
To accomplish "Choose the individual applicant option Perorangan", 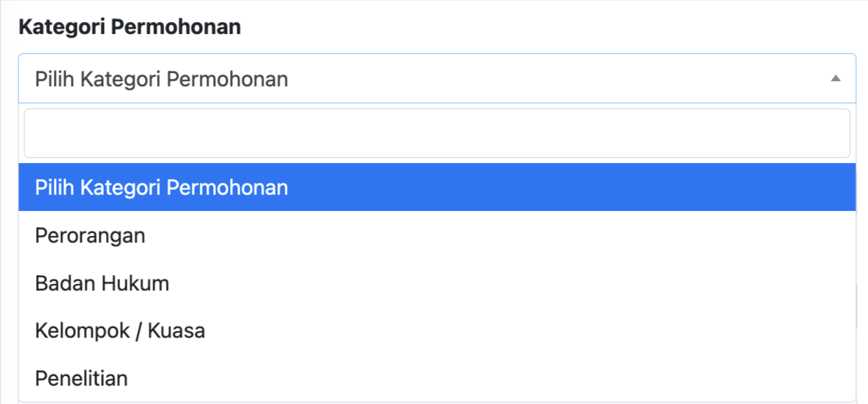I will (90, 235).
